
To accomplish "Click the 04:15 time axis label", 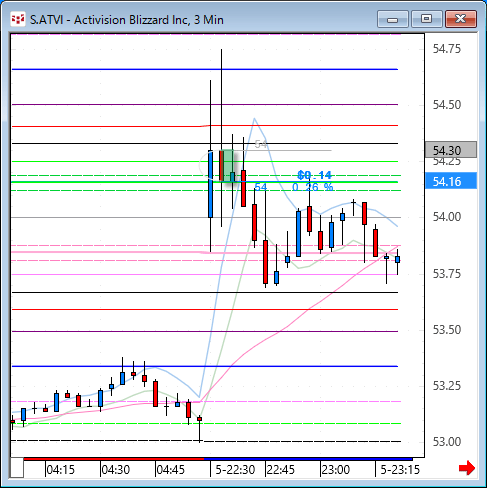I will tap(60, 470).
